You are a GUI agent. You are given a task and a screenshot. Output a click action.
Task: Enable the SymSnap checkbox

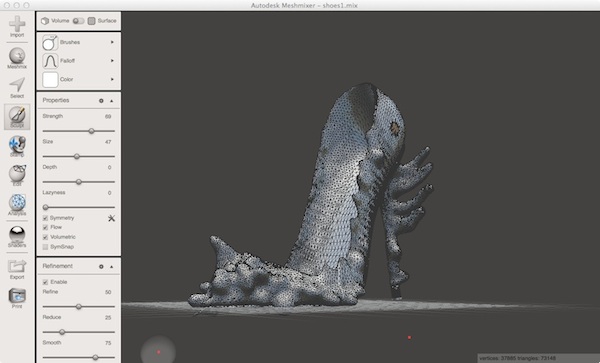[x=45, y=247]
